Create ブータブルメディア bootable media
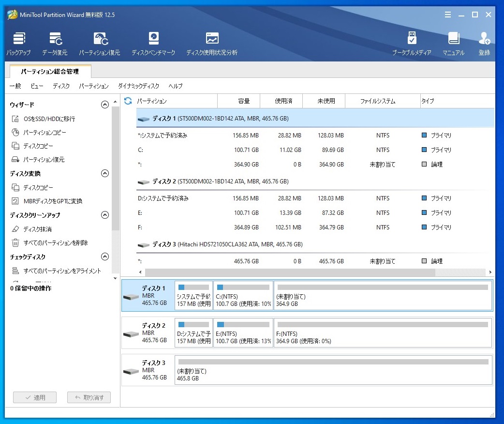 412,44
